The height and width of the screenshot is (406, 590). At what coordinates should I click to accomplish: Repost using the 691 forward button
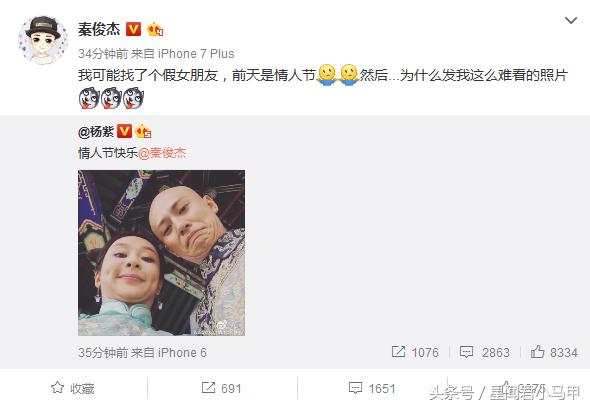pyautogui.click(x=221, y=388)
